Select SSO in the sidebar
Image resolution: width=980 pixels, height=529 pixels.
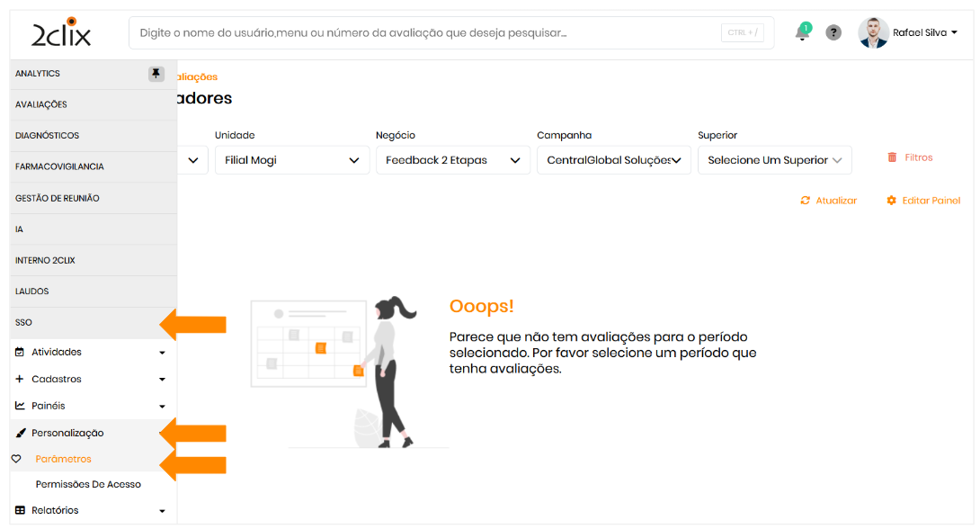[x=24, y=322]
